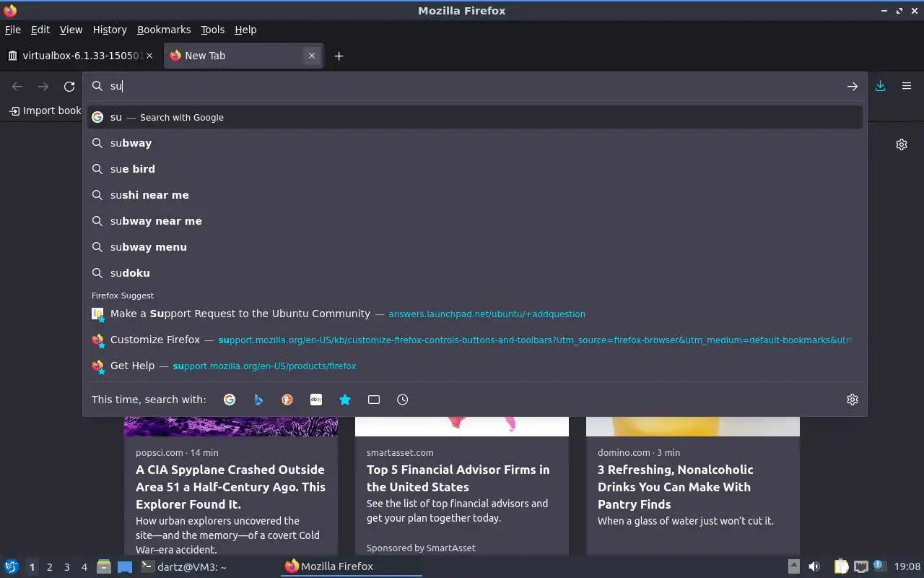Switch to workspace 3
This screenshot has width=924, height=578.
(x=66, y=567)
